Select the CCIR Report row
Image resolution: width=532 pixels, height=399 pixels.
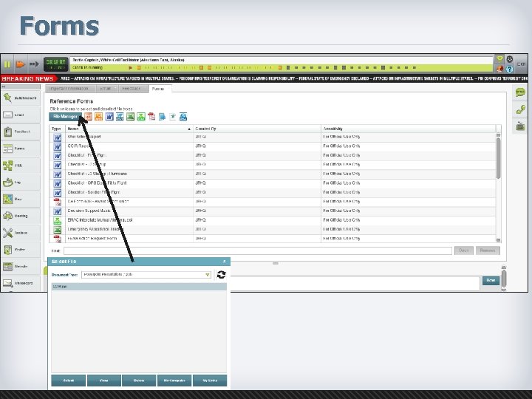tap(273, 146)
